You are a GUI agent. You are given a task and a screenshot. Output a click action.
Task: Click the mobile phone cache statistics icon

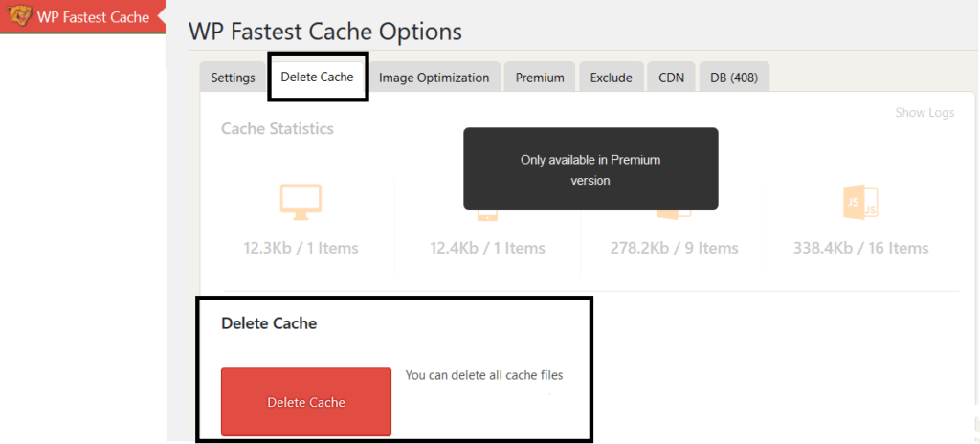(x=487, y=215)
